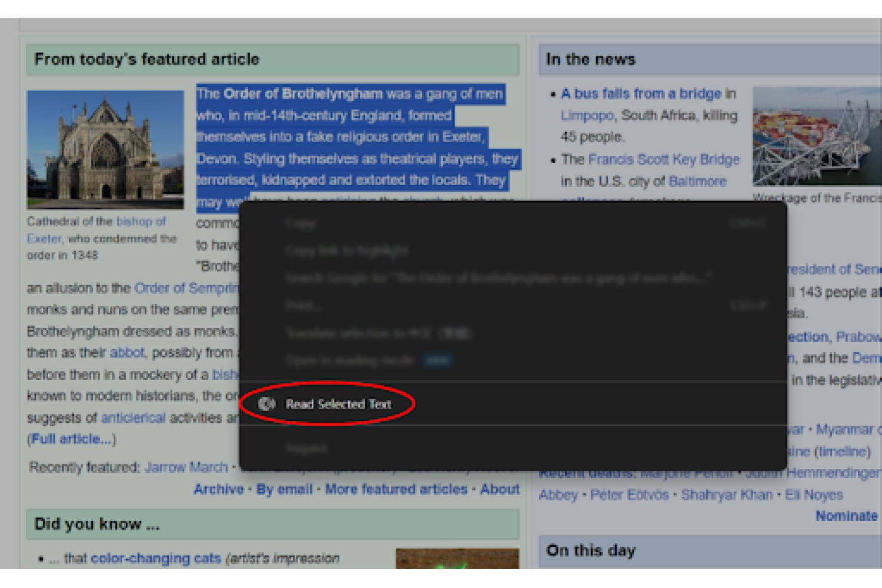Open the Order of Sempringham link
Screen dimensions: 882x588
point(186,288)
